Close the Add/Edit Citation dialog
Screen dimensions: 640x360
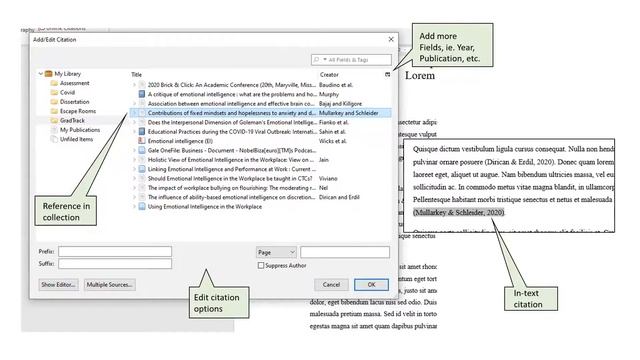[x=391, y=40]
